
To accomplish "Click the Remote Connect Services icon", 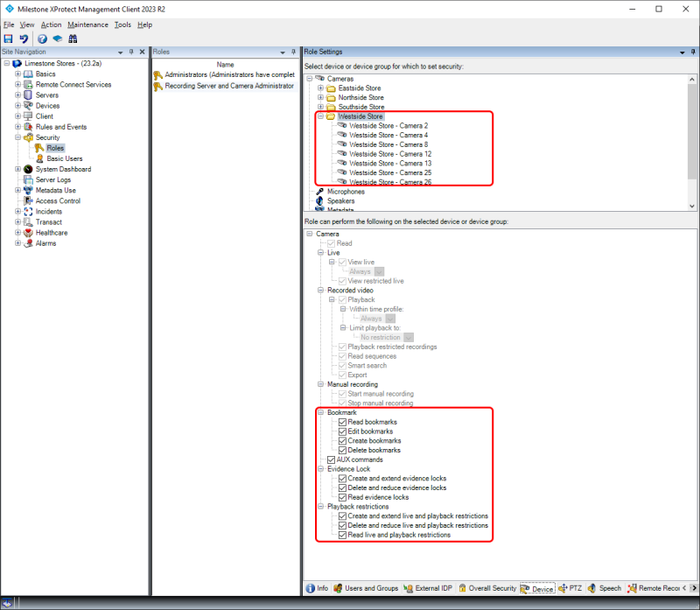I will (28, 84).
